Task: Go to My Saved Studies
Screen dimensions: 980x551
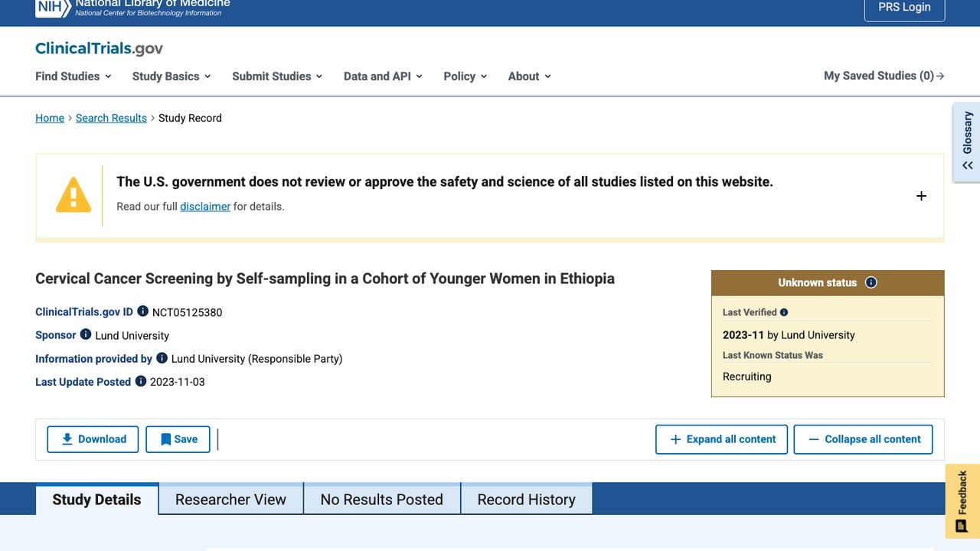Action: point(884,76)
